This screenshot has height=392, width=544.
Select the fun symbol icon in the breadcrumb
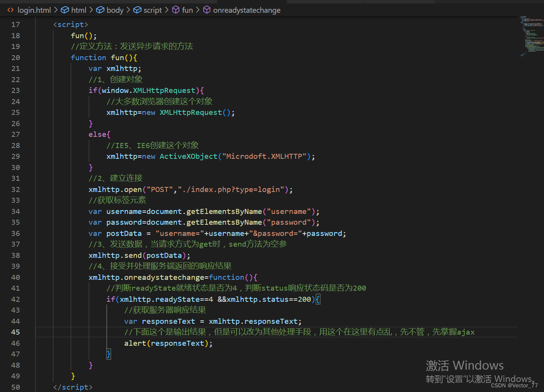(x=175, y=10)
